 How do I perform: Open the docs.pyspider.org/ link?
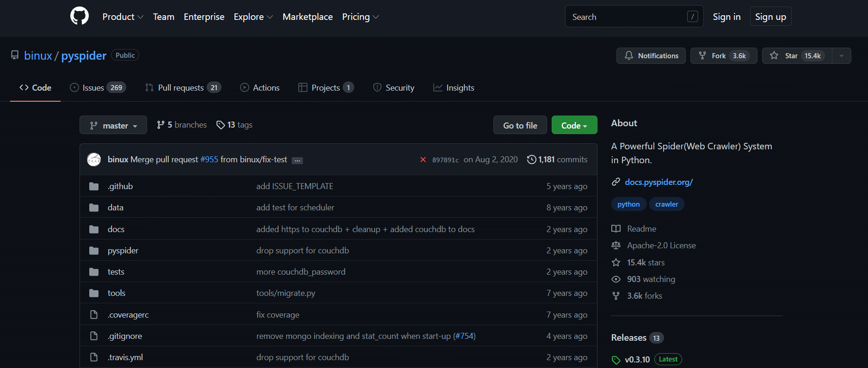[x=659, y=182]
